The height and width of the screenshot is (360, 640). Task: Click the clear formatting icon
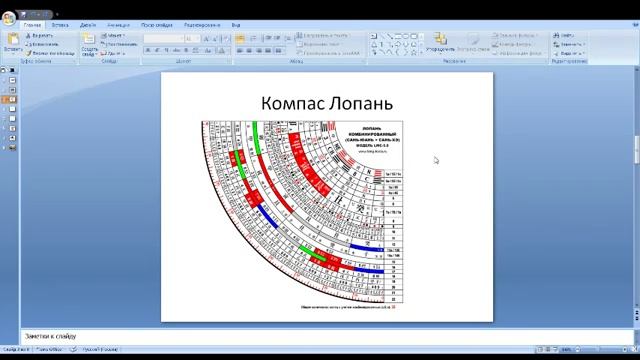click(226, 39)
